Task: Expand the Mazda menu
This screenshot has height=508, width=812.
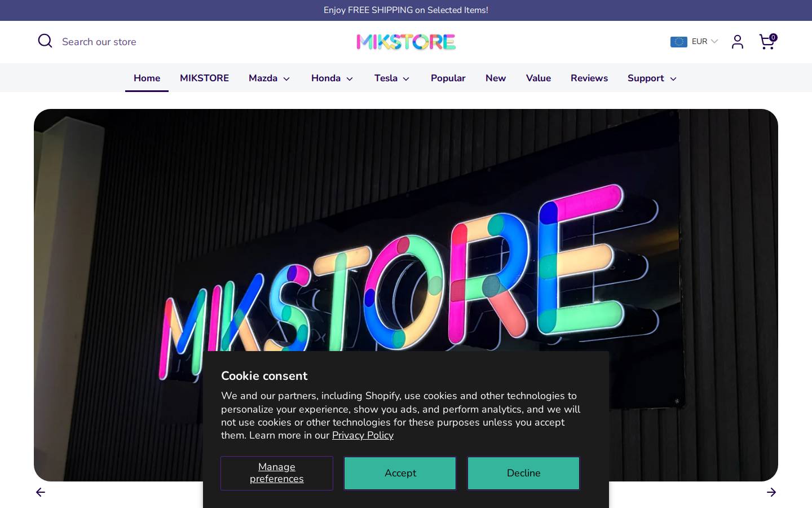Action: coord(270,78)
